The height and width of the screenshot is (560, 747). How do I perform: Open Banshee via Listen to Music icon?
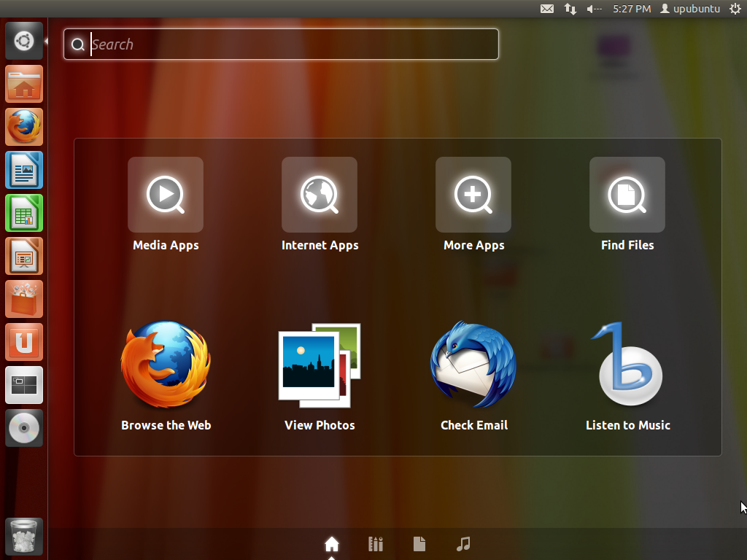pyautogui.click(x=627, y=365)
